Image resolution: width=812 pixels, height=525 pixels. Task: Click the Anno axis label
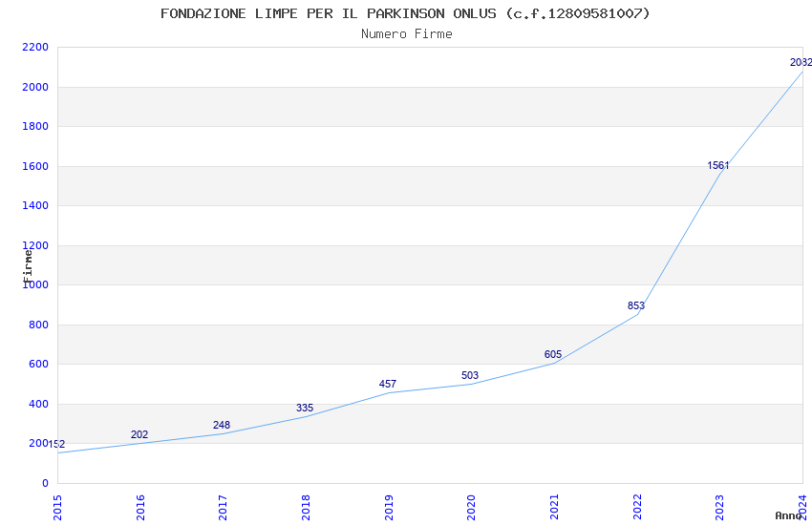coord(788,515)
